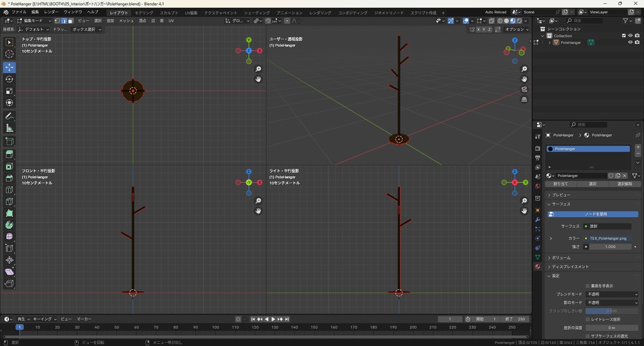
Task: Open the ブレンドモード dropdown
Action: 612,294
